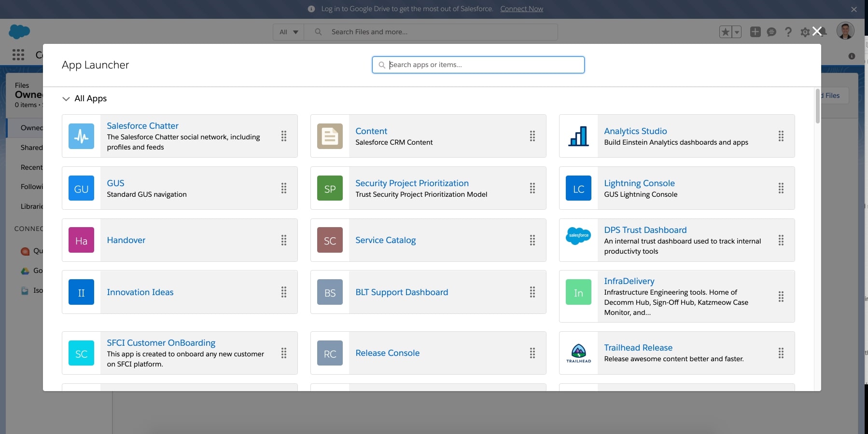Click drag handle on Lightning Console tile

click(781, 188)
